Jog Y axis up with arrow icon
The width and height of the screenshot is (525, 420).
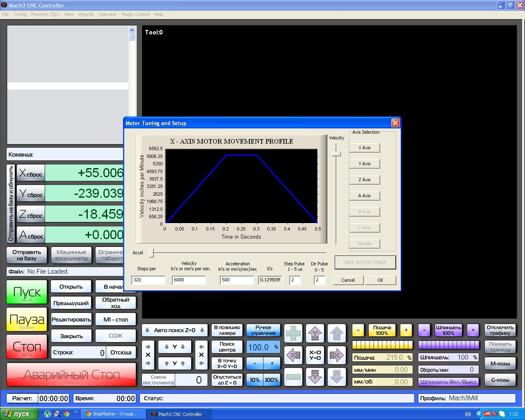point(315,333)
